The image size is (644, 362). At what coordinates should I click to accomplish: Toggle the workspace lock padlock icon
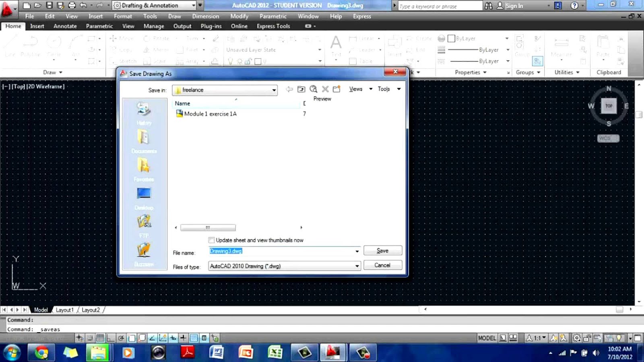(586, 338)
